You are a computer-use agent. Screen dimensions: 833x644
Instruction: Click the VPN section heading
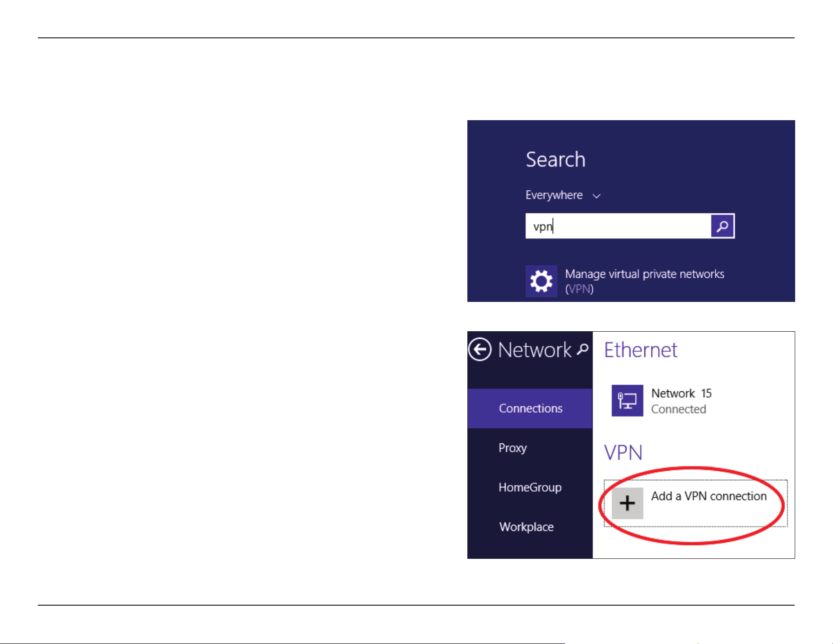pyautogui.click(x=623, y=453)
